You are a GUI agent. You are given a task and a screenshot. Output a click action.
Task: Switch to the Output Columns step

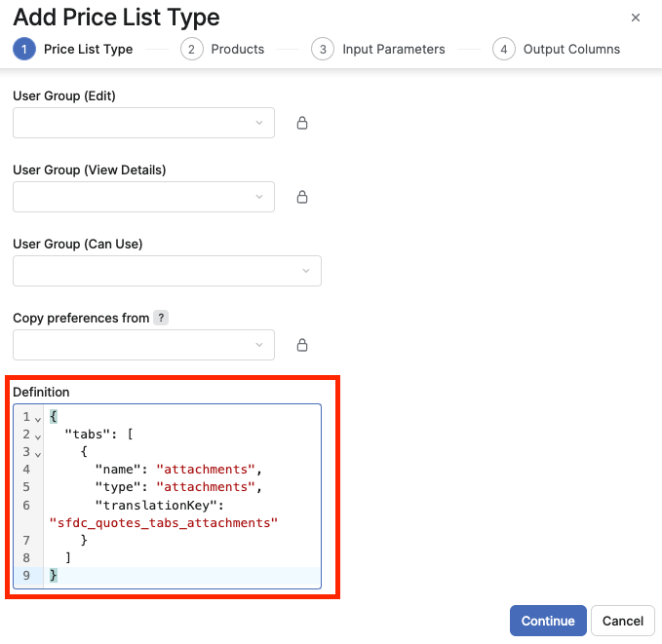(x=571, y=50)
